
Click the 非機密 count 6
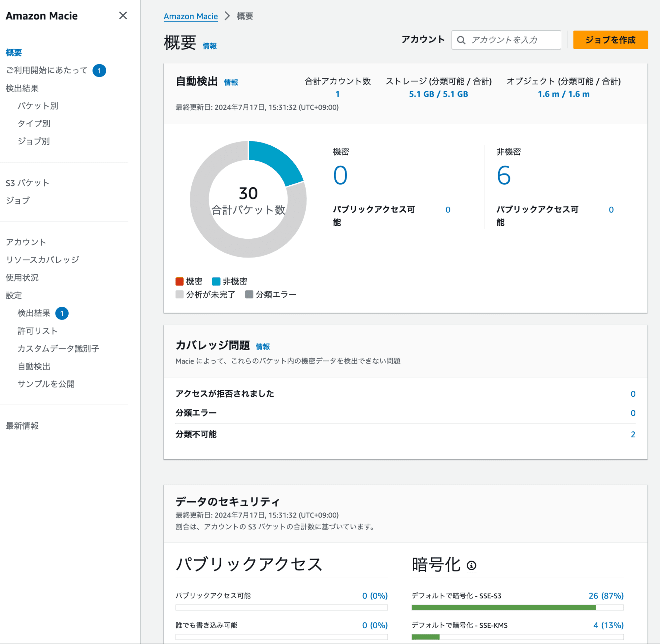(x=504, y=175)
